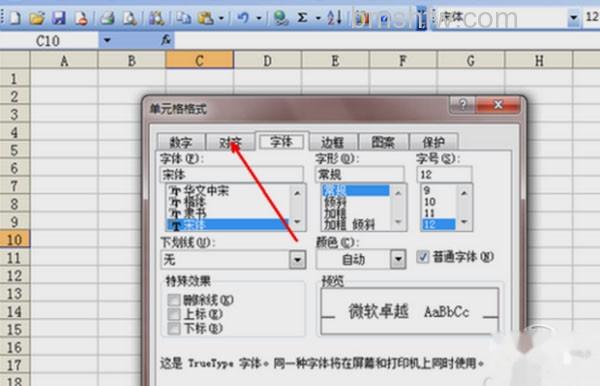Open the undo history dropdown arrow

click(259, 18)
